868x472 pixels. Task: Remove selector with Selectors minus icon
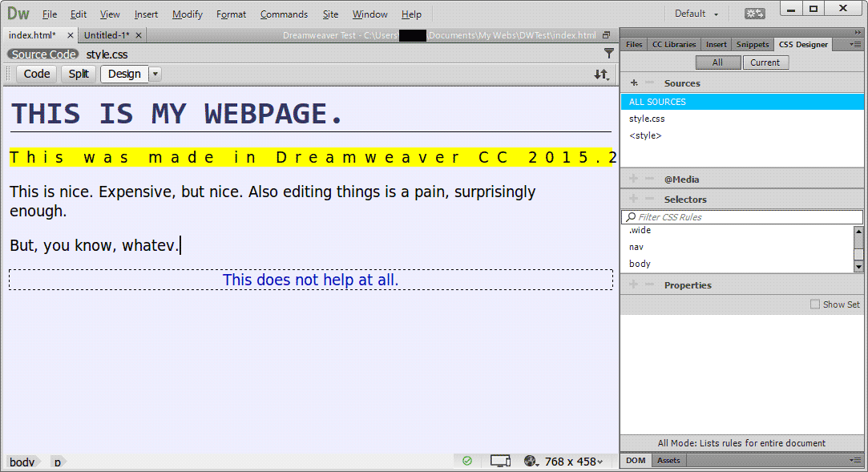tap(650, 199)
